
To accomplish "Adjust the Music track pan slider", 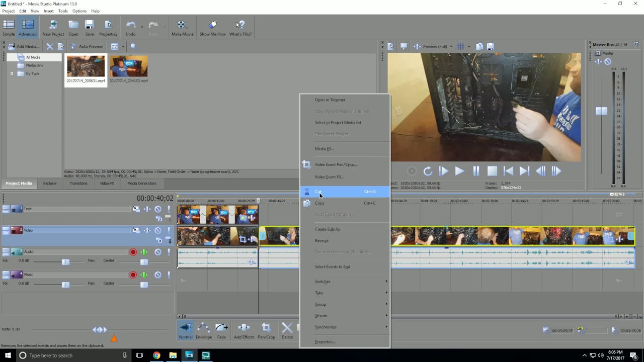I will click(144, 285).
